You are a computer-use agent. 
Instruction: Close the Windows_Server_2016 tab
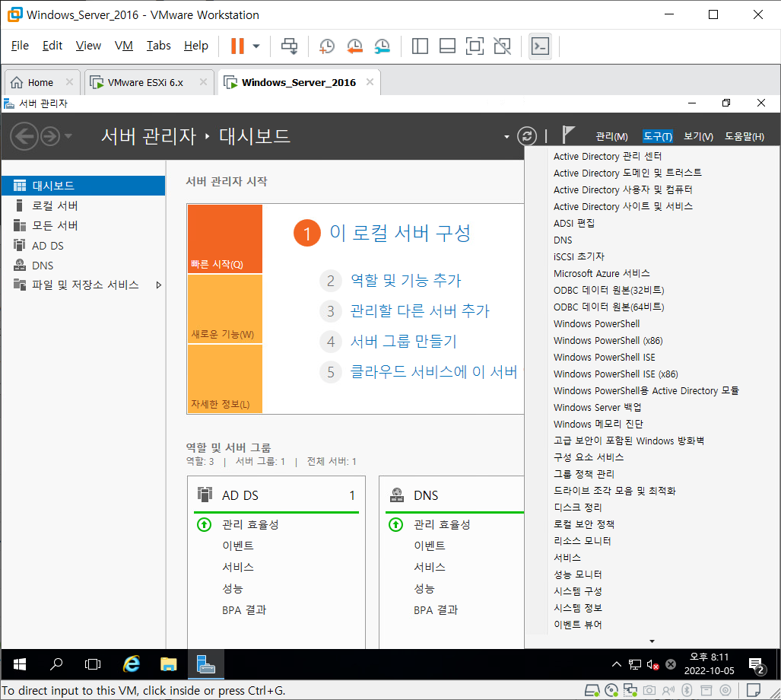370,82
